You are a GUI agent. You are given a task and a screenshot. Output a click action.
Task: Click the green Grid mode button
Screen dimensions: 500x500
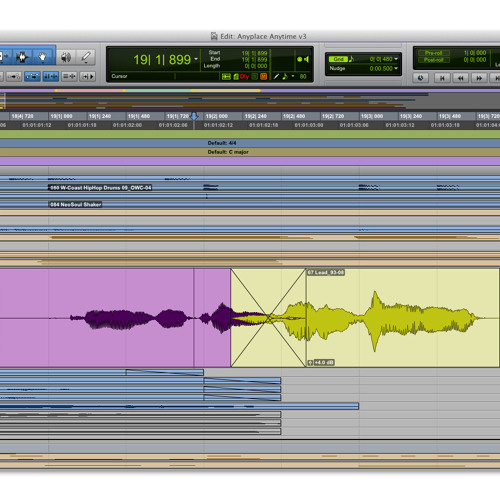[x=338, y=59]
